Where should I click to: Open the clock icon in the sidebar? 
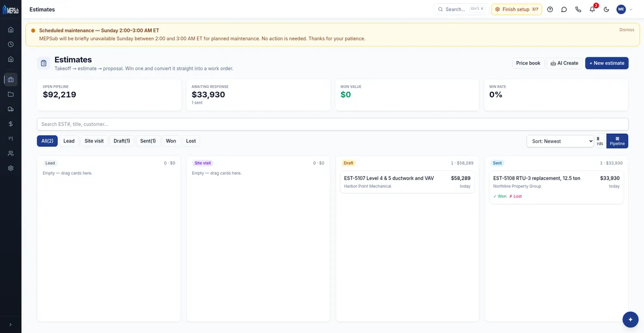point(11,44)
